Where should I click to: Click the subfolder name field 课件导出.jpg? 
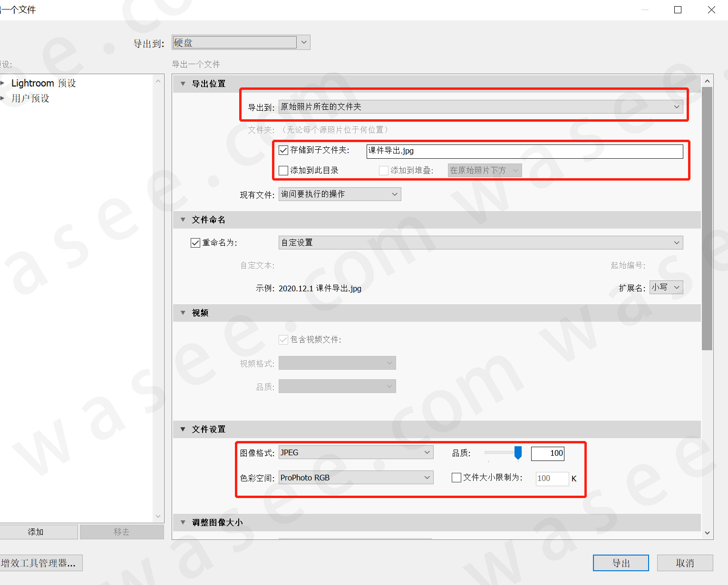[525, 151]
